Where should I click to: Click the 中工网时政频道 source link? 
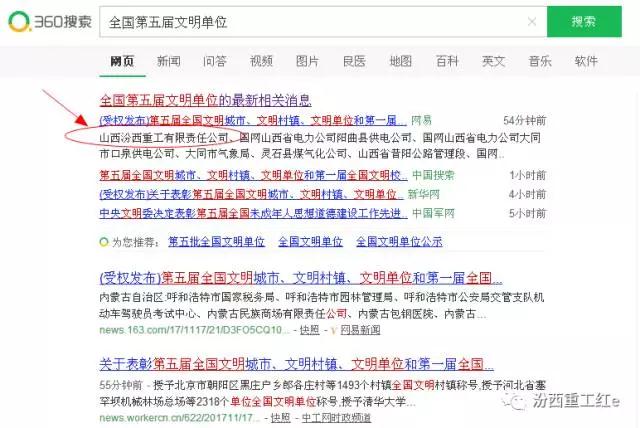point(336,418)
